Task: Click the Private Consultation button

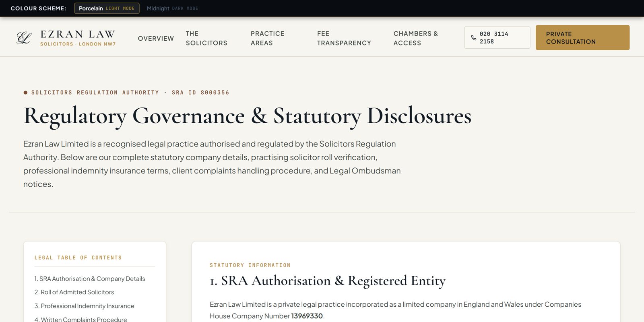Action: pyautogui.click(x=582, y=38)
